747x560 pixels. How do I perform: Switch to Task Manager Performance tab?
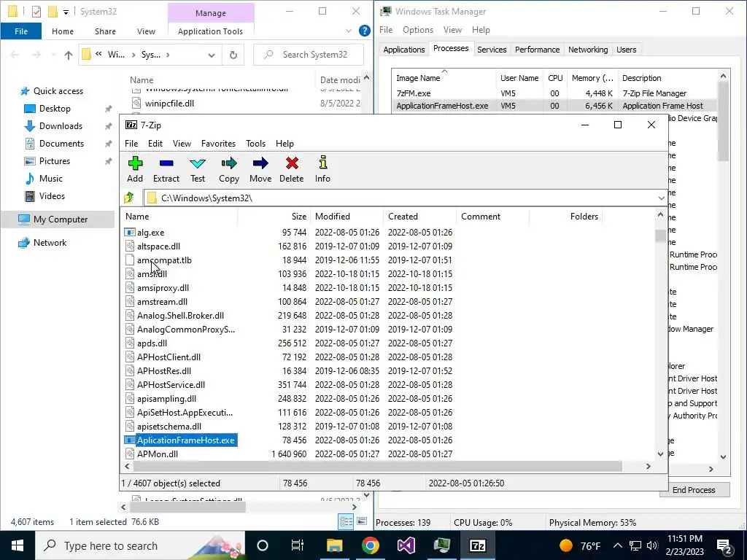coord(537,50)
